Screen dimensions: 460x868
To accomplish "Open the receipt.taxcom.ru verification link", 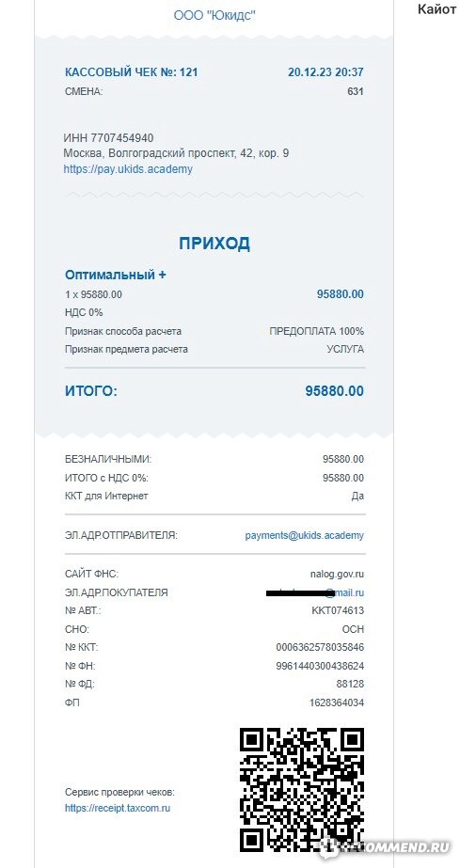I will pos(118,808).
